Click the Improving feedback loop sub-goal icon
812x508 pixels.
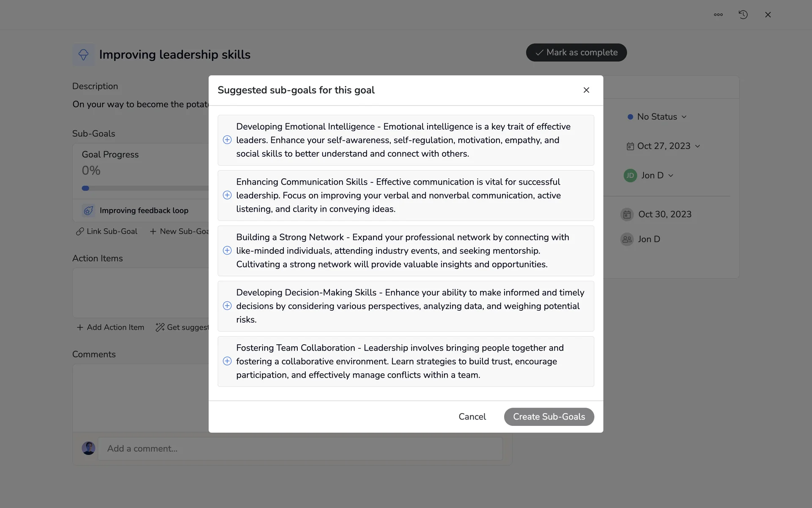88,210
